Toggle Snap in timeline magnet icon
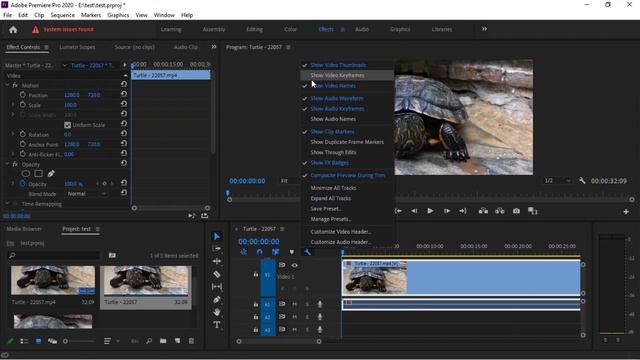 (x=260, y=252)
